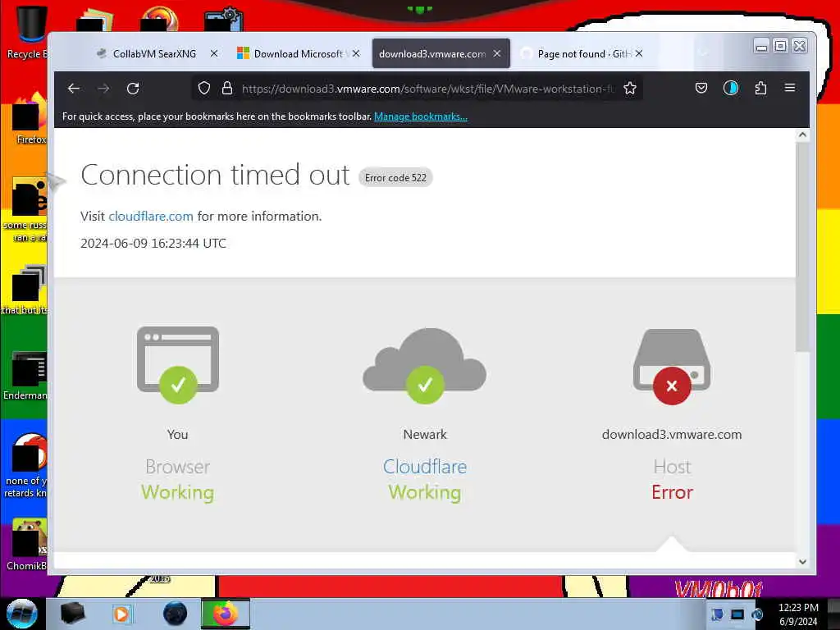Open the ChomikBox desktop icon
This screenshot has height=630, width=840.
pyautogui.click(x=27, y=545)
